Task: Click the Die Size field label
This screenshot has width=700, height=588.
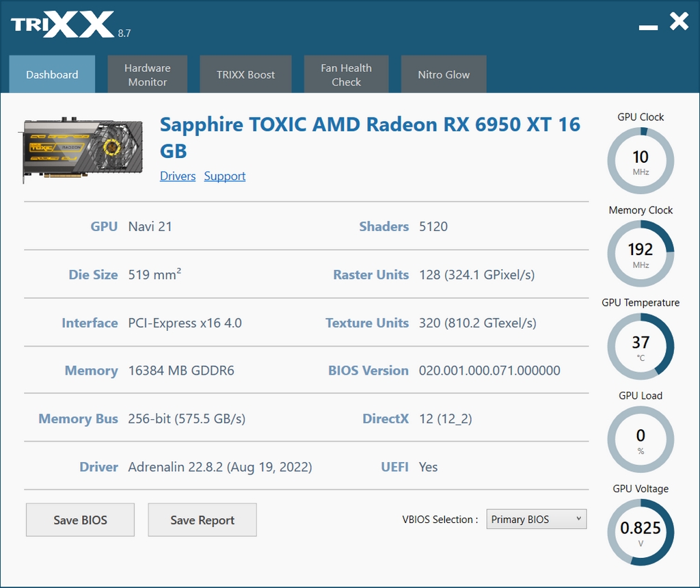Action: tap(93, 275)
